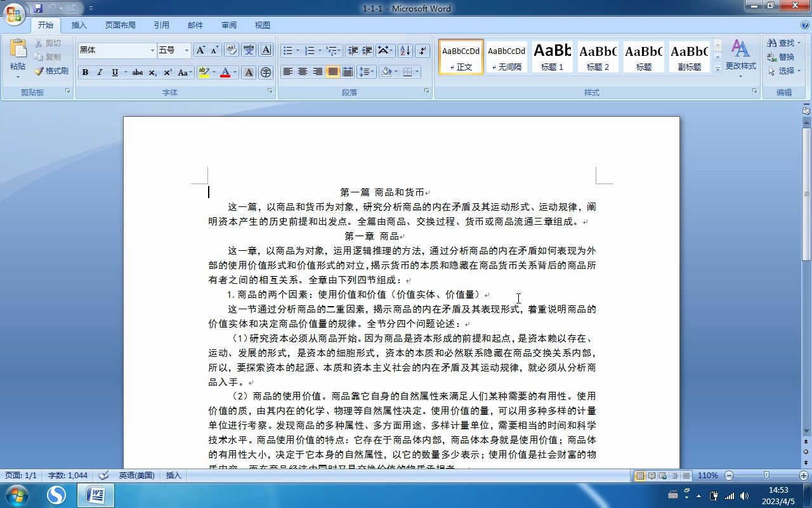Toggle justify alignment
Image resolution: width=812 pixels, height=508 pixels.
click(332, 72)
